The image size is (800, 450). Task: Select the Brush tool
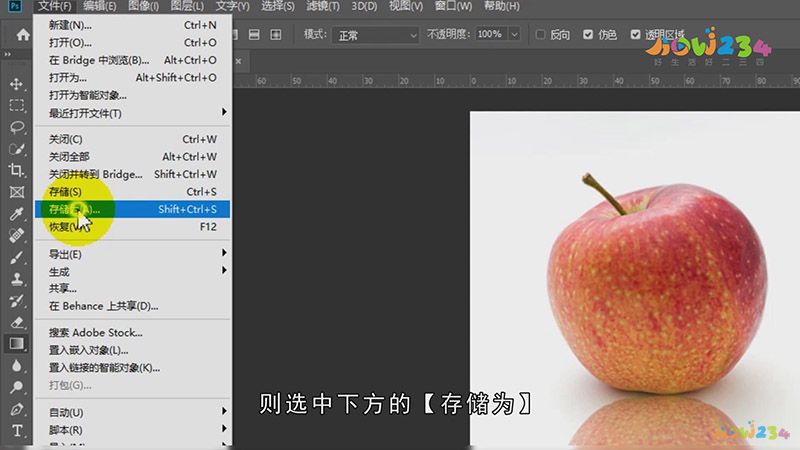[x=16, y=257]
